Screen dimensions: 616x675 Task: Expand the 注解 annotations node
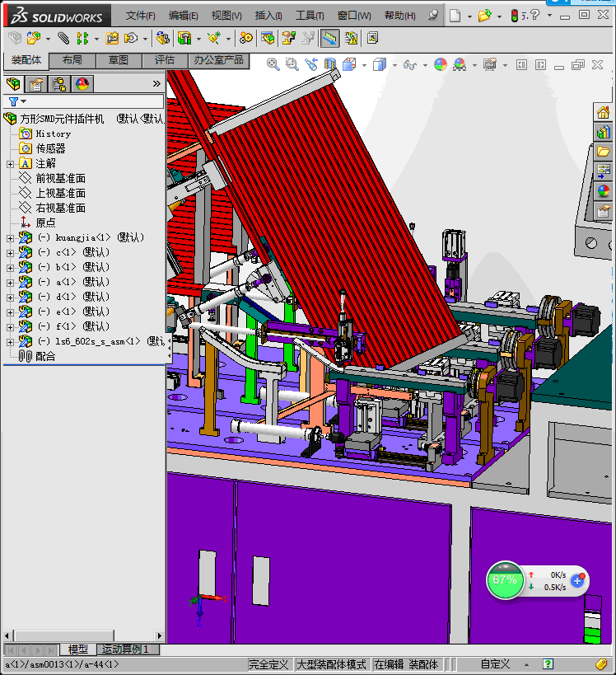point(10,164)
